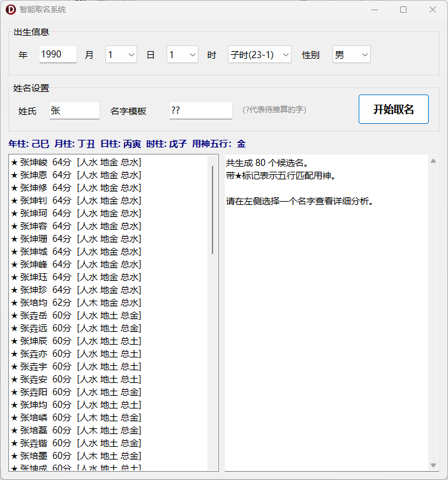Click the 用神五行: 金 label
Viewport: 448px width, 480px height.
(x=219, y=144)
